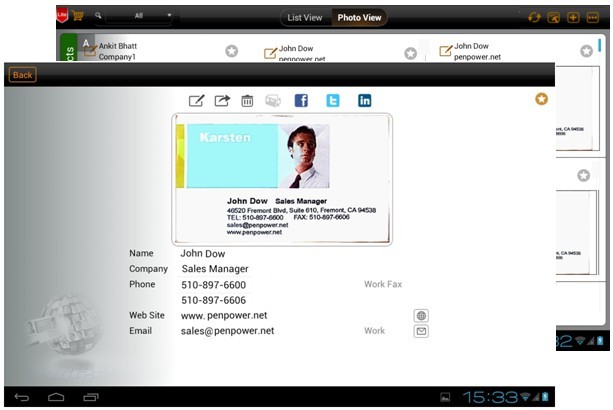Open the more options button in top bar
Image resolution: width=613 pixels, height=410 pixels.
592,17
